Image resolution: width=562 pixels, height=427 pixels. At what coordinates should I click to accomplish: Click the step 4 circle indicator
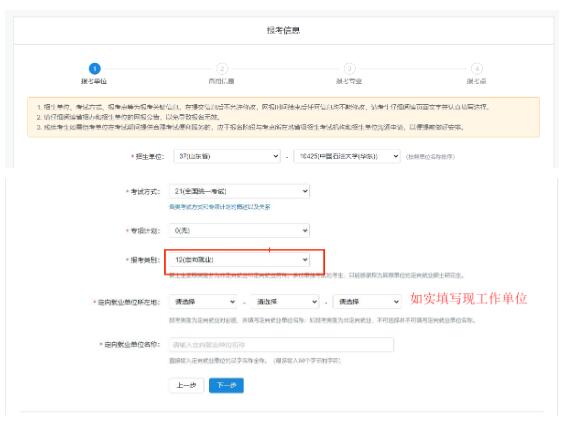(477, 68)
